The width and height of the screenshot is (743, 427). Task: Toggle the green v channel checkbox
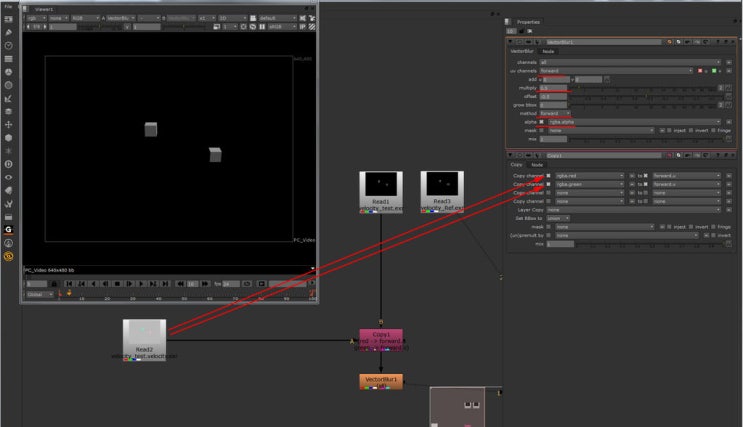click(x=714, y=71)
